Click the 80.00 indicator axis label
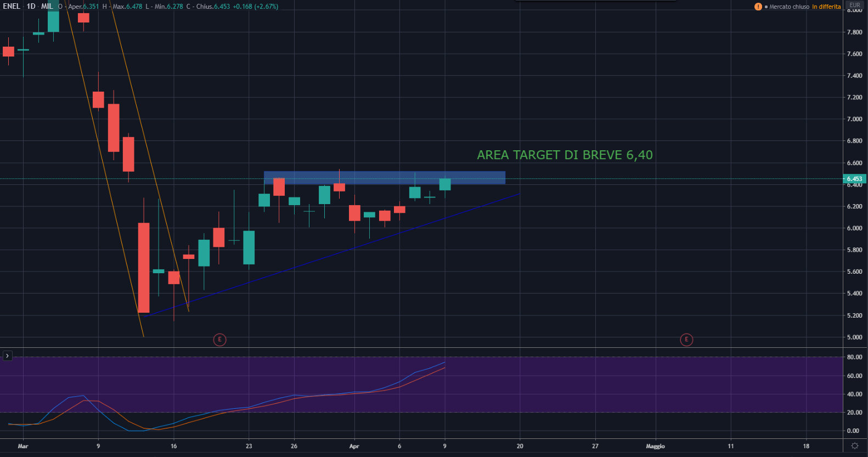The height and width of the screenshot is (457, 868). coord(853,357)
